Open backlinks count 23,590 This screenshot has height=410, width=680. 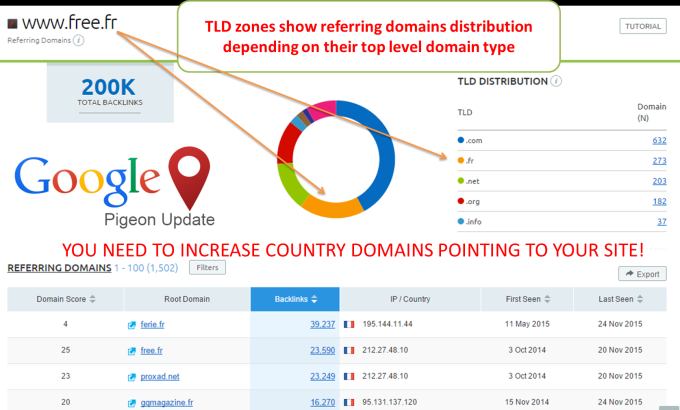[x=323, y=350]
